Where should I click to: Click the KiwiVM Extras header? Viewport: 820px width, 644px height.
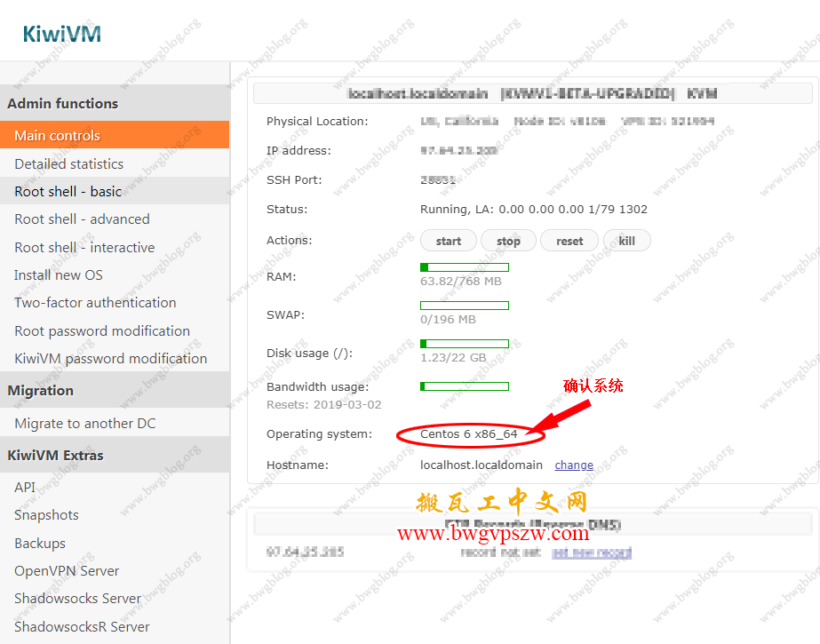coord(115,455)
